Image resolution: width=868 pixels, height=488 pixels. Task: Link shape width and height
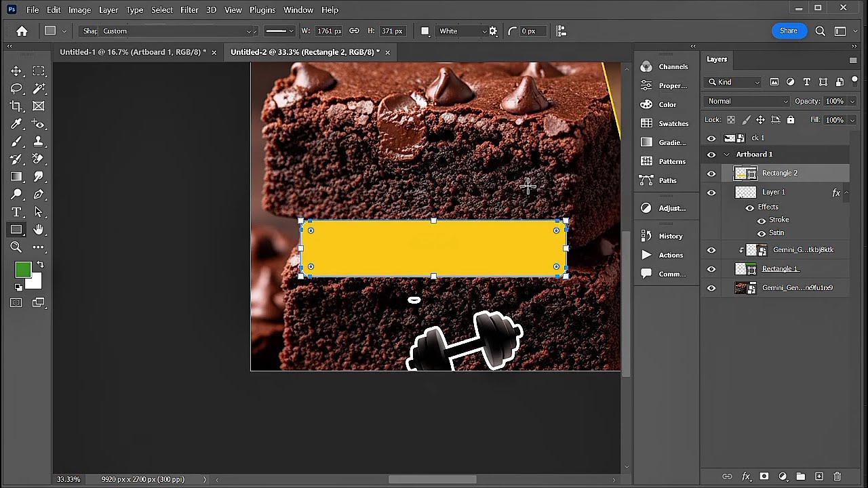[x=354, y=31]
